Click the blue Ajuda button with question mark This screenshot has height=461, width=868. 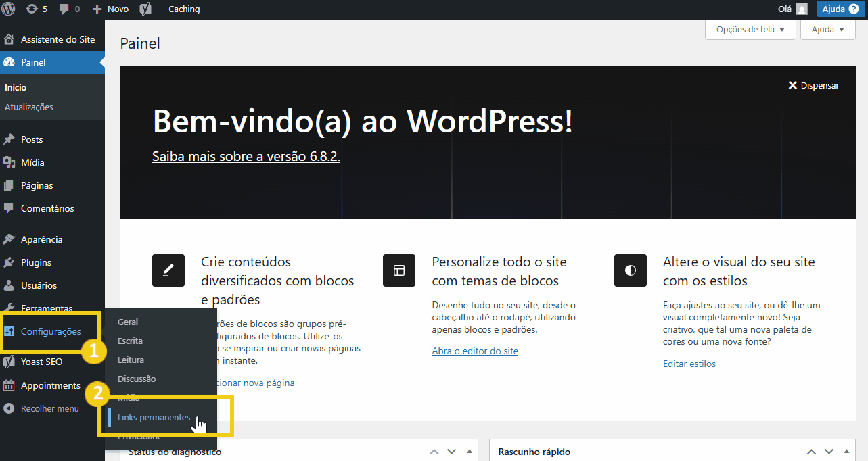840,9
